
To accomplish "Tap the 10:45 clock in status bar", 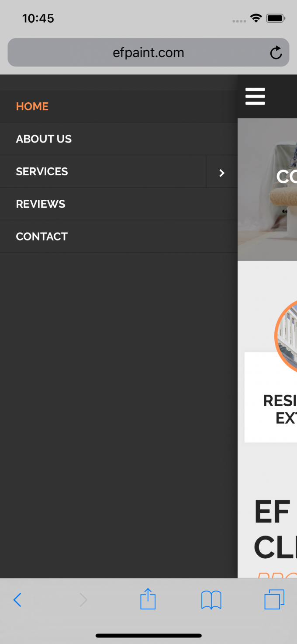I will (38, 18).
